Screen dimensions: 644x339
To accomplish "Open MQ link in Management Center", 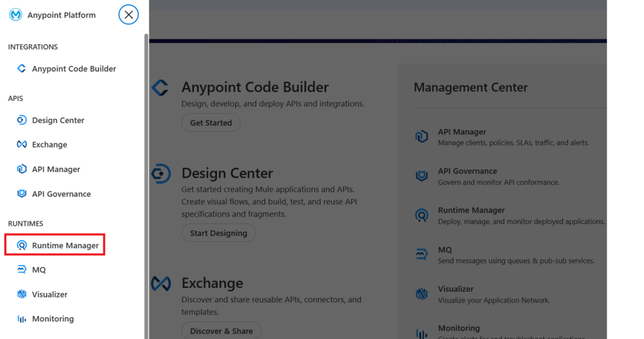I will (x=445, y=250).
